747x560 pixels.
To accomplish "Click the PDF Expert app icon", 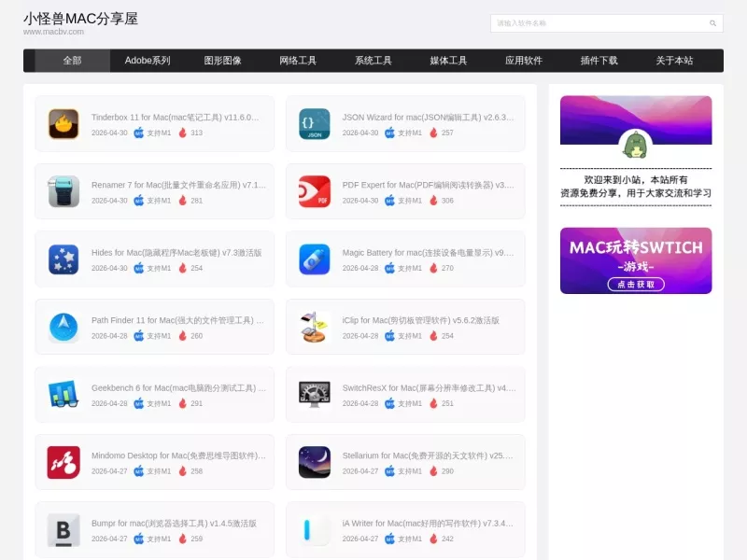I will tap(315, 191).
